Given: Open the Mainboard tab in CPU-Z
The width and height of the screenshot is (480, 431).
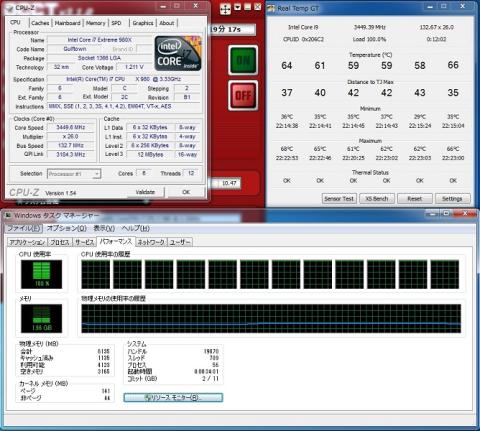Looking at the screenshot, I should pos(68,23).
